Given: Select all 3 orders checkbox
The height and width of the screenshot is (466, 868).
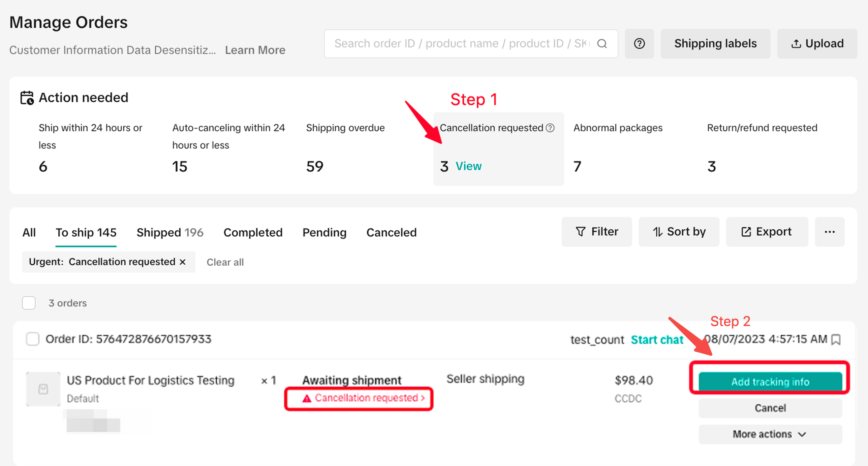Looking at the screenshot, I should (29, 303).
